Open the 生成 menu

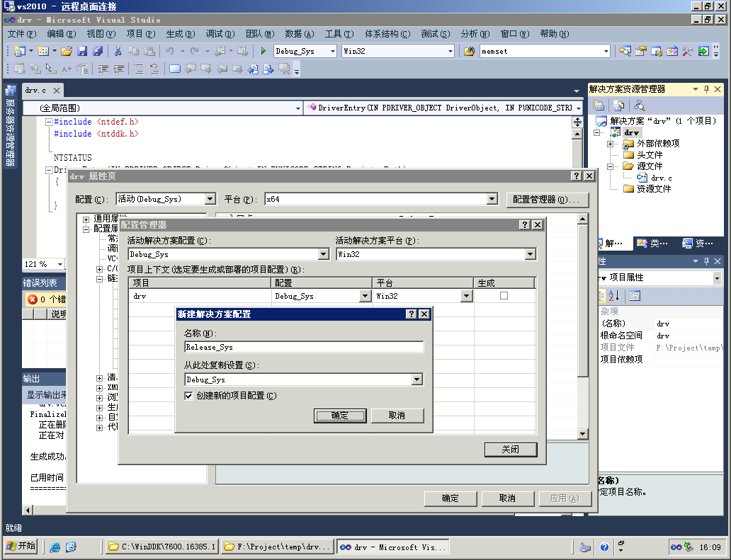[x=181, y=34]
